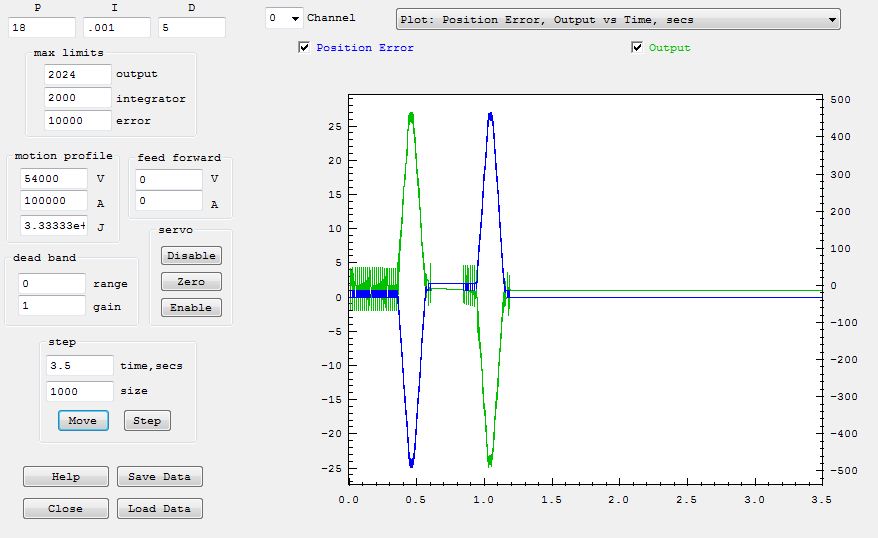Click the Step button
This screenshot has height=538, width=878.
tap(147, 421)
